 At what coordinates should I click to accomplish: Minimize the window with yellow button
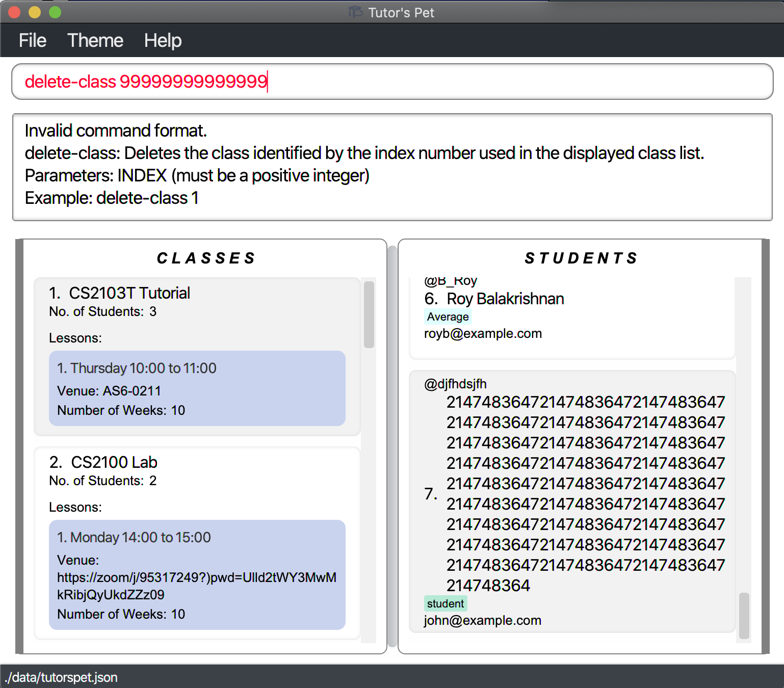click(x=35, y=12)
